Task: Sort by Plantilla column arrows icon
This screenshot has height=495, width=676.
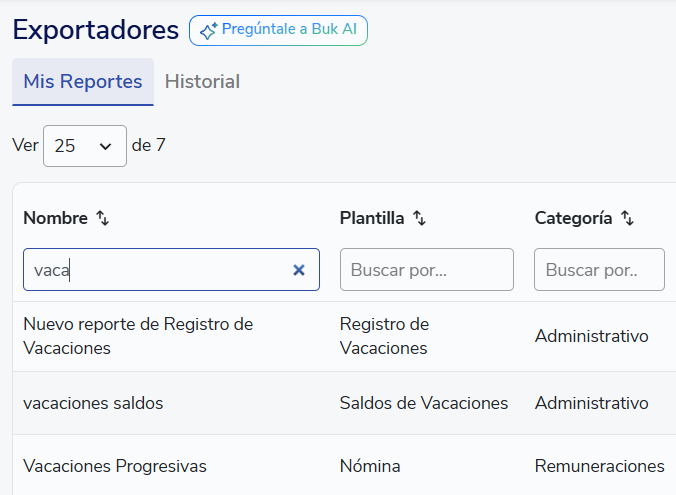Action: tap(419, 218)
